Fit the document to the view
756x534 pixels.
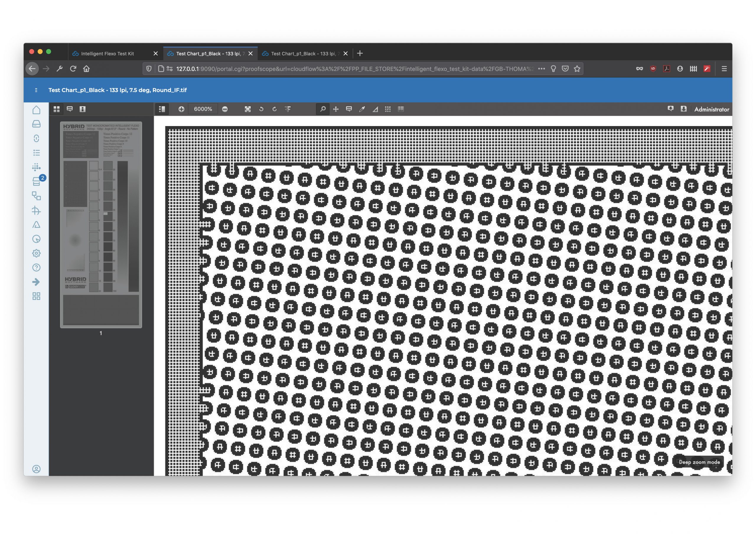247,109
